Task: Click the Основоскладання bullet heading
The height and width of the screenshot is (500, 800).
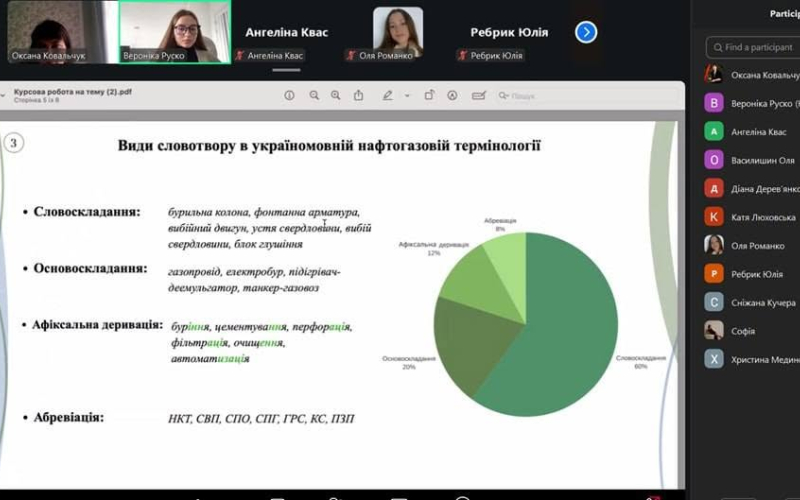Action: [x=90, y=268]
